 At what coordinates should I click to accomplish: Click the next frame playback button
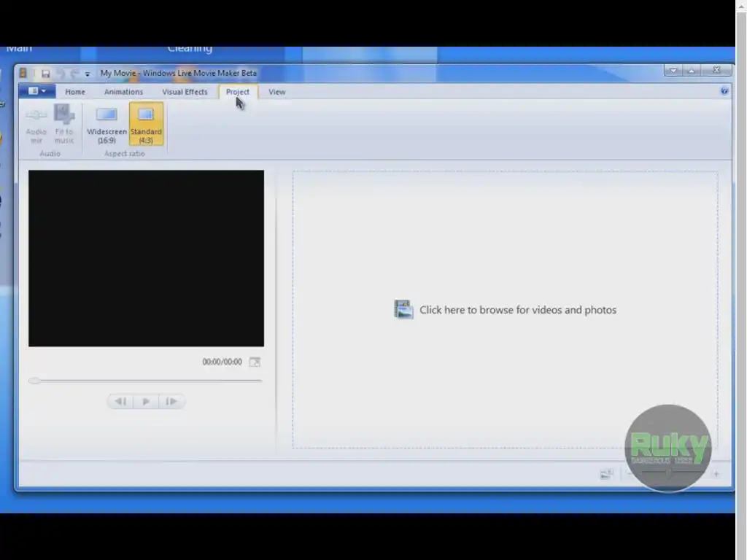[171, 402]
